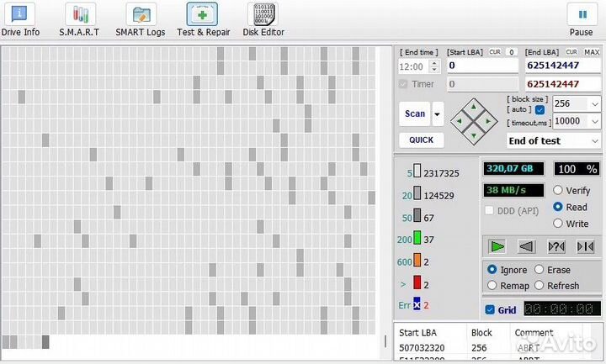The height and width of the screenshot is (364, 606).
Task: Toggle the auto block size checkbox
Action: pyautogui.click(x=540, y=110)
